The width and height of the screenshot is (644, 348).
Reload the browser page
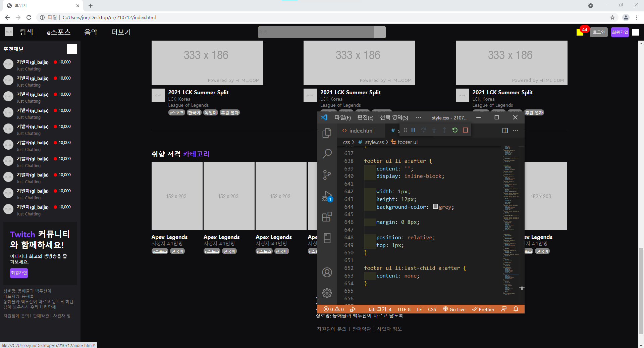coord(29,17)
